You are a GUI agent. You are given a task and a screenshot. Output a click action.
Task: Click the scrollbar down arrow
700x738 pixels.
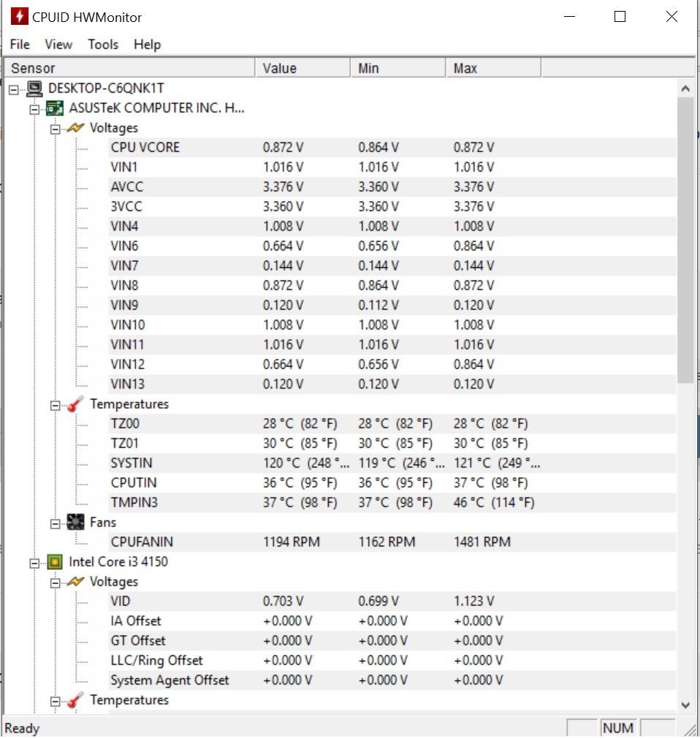(x=685, y=705)
